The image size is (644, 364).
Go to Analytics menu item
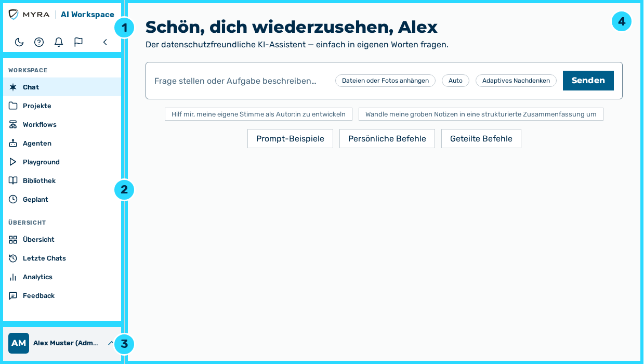pyautogui.click(x=62, y=277)
